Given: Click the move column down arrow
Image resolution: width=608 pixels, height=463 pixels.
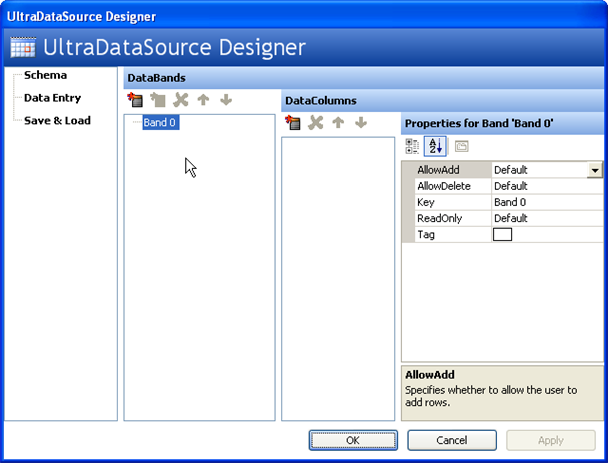Looking at the screenshot, I should 361,123.
